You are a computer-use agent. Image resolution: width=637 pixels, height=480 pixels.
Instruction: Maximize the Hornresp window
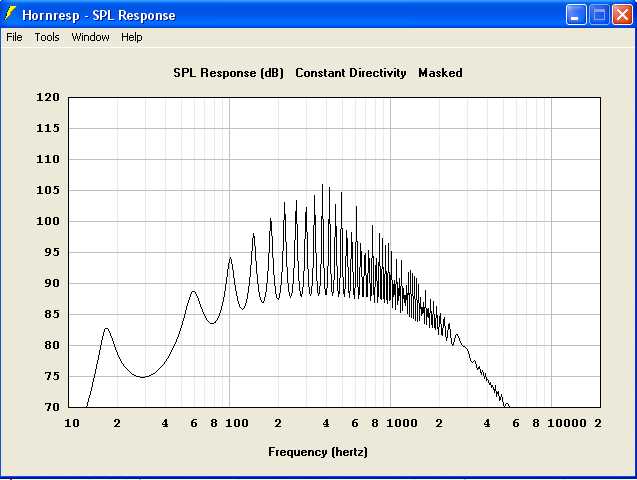[x=599, y=15]
